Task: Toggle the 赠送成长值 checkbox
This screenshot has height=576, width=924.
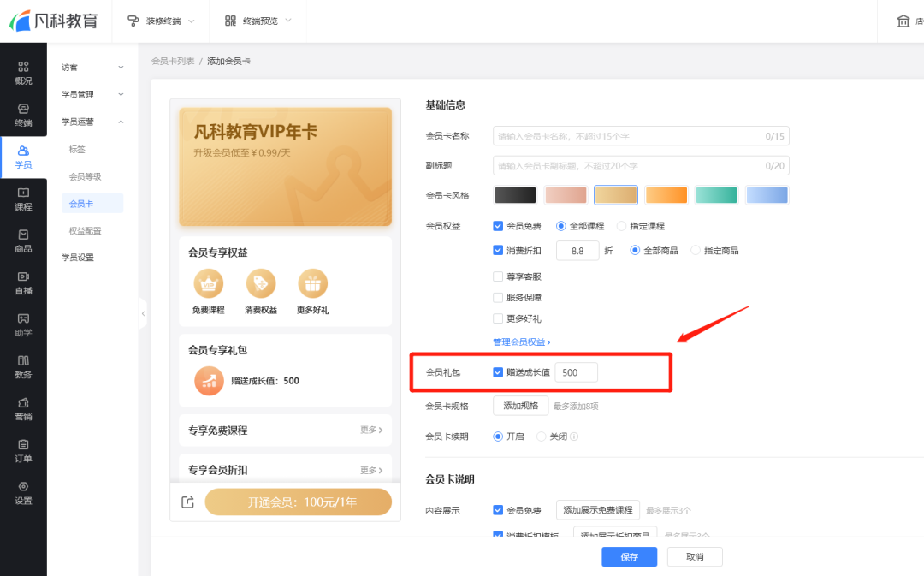Action: point(498,372)
